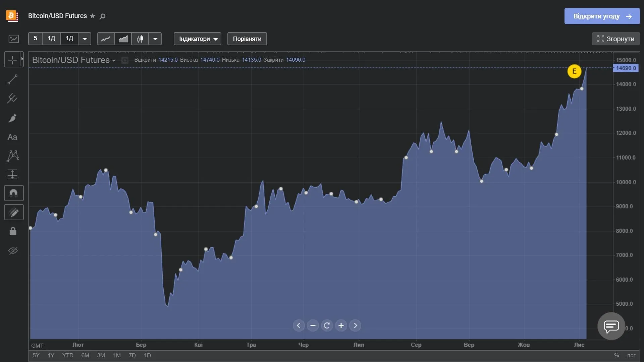This screenshot has height=362, width=644.
Task: Expand chart type options dropdown arrow
Action: 155,39
